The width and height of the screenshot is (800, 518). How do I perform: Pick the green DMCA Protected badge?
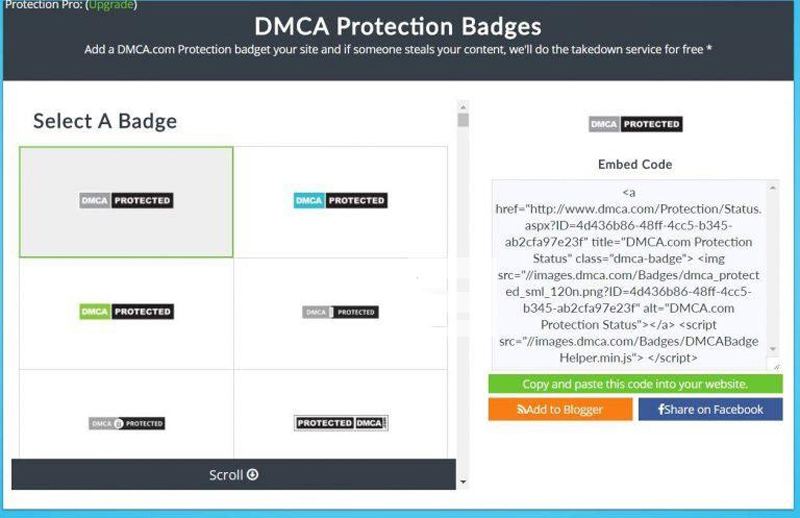[x=126, y=312]
